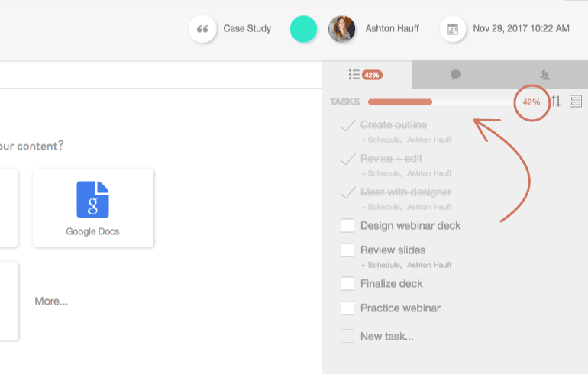Uncheck the Revise + edit task
Viewport: 588px width, 374px height.
(347, 159)
